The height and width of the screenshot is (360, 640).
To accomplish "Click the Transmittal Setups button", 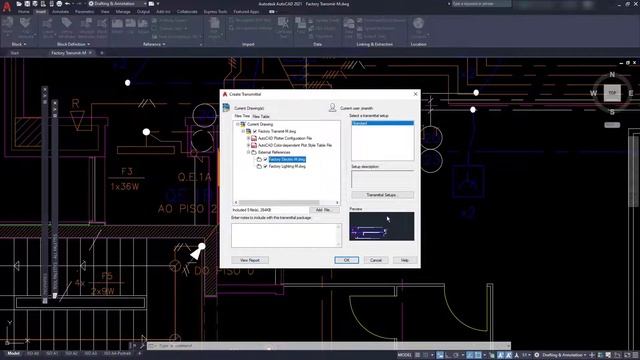I will pos(382,195).
